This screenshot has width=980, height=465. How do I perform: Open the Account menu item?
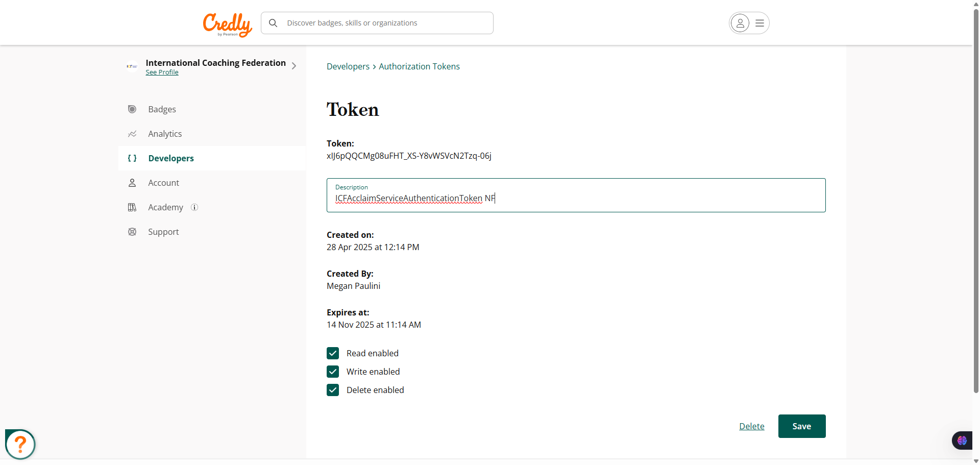coord(212,183)
